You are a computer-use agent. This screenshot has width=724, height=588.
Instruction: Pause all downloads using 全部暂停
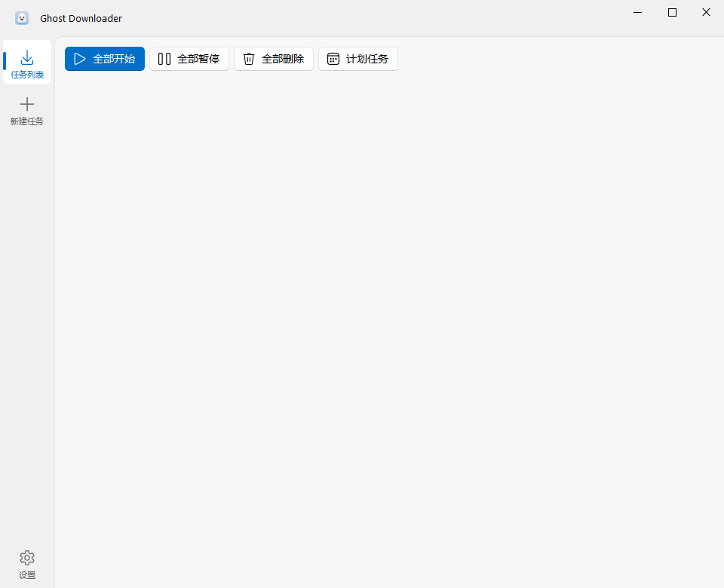tap(189, 58)
